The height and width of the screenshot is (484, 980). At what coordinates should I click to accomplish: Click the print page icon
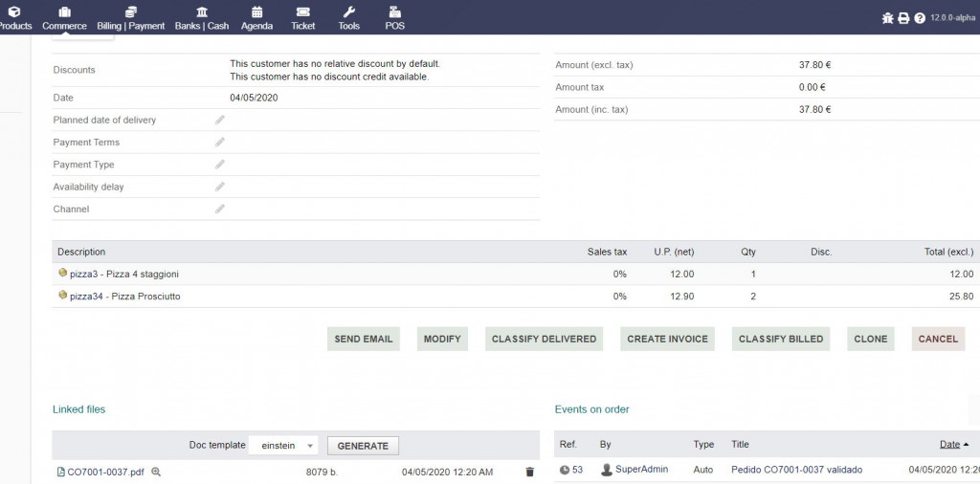[x=903, y=18]
